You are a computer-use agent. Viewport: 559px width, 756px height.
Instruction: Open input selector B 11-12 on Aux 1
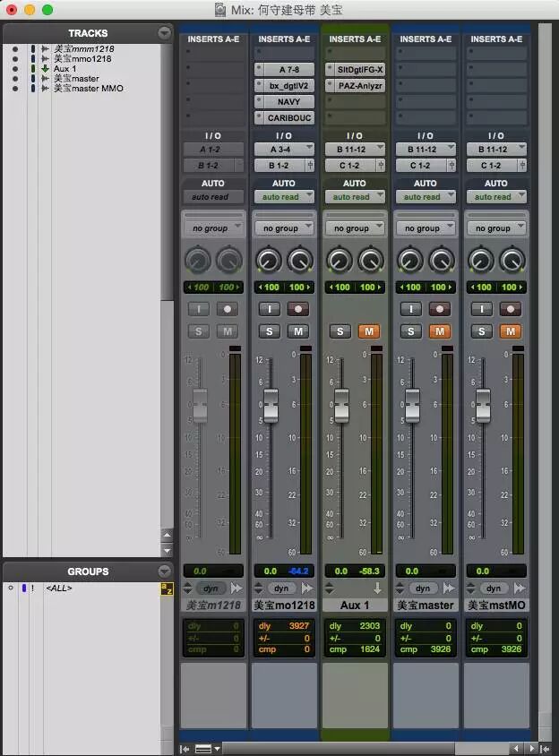(355, 149)
